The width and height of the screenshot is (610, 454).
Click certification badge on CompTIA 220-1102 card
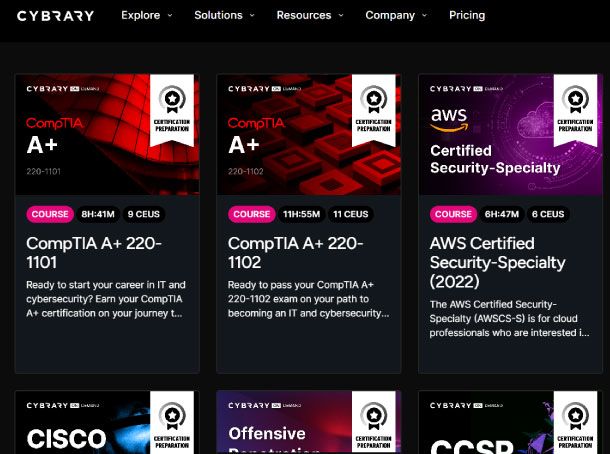click(373, 110)
